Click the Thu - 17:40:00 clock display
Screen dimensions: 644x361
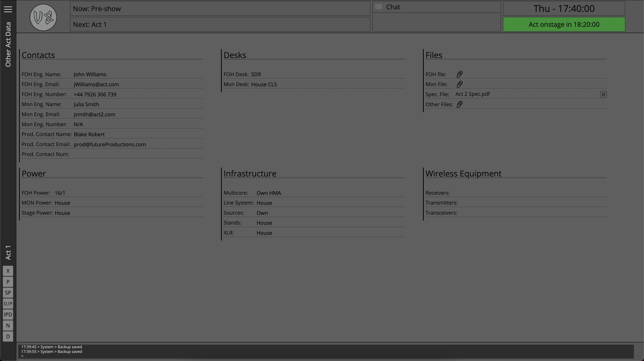coord(564,8)
